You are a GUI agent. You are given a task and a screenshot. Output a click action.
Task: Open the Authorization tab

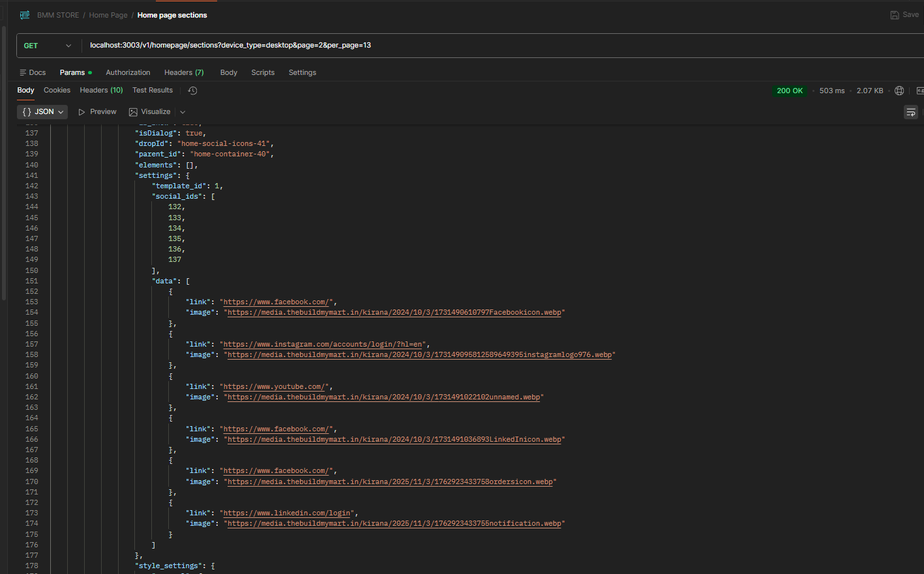tap(128, 72)
